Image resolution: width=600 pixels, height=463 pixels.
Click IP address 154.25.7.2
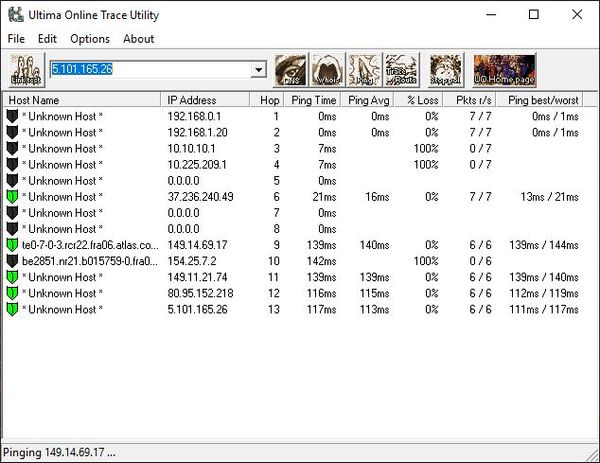pyautogui.click(x=192, y=261)
